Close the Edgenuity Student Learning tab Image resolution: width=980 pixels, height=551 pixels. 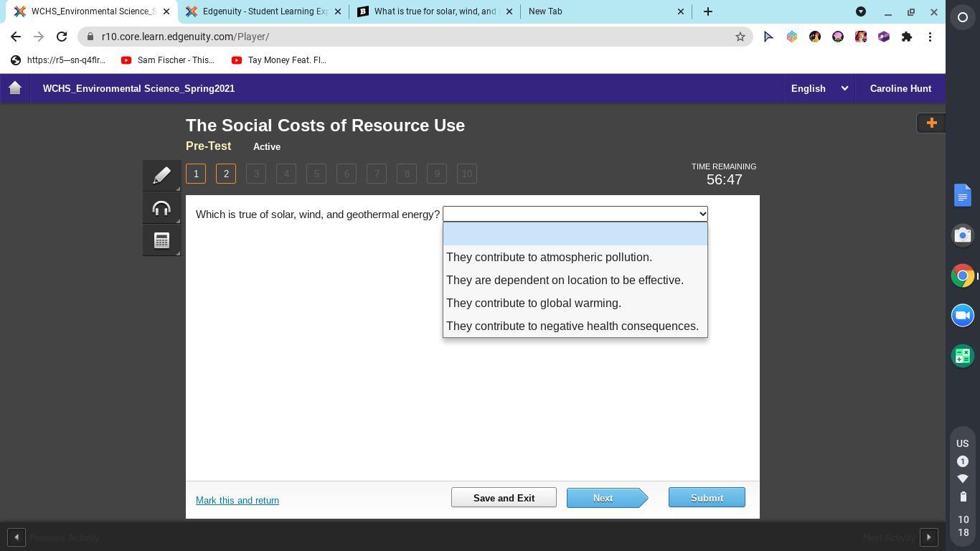pyautogui.click(x=338, y=11)
